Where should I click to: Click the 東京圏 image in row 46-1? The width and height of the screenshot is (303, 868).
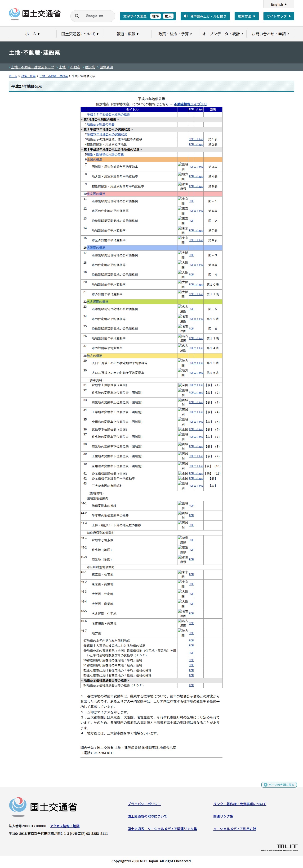(183, 574)
